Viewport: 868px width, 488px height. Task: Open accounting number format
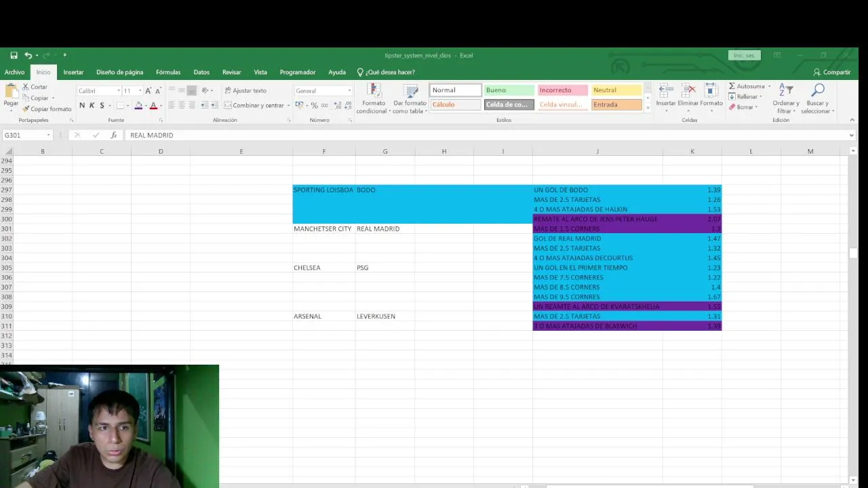click(299, 106)
